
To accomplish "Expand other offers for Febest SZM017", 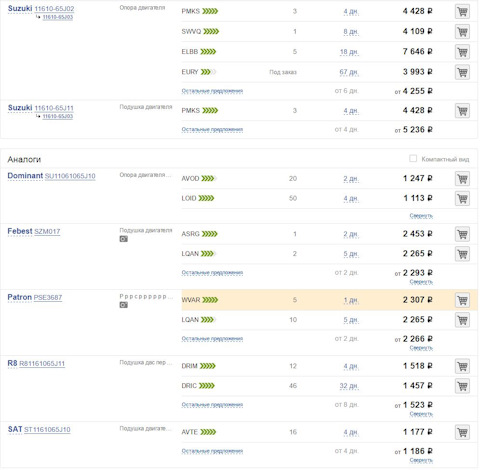I will click(x=212, y=273).
